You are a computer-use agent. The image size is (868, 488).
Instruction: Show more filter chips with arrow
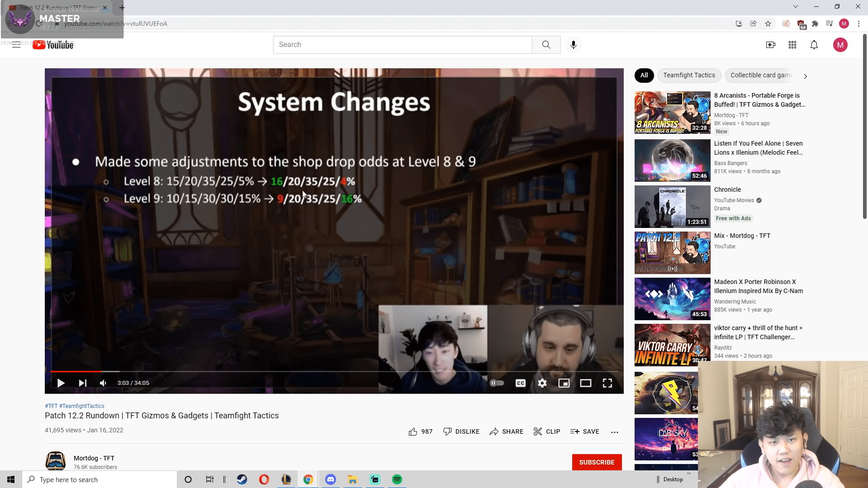(805, 76)
